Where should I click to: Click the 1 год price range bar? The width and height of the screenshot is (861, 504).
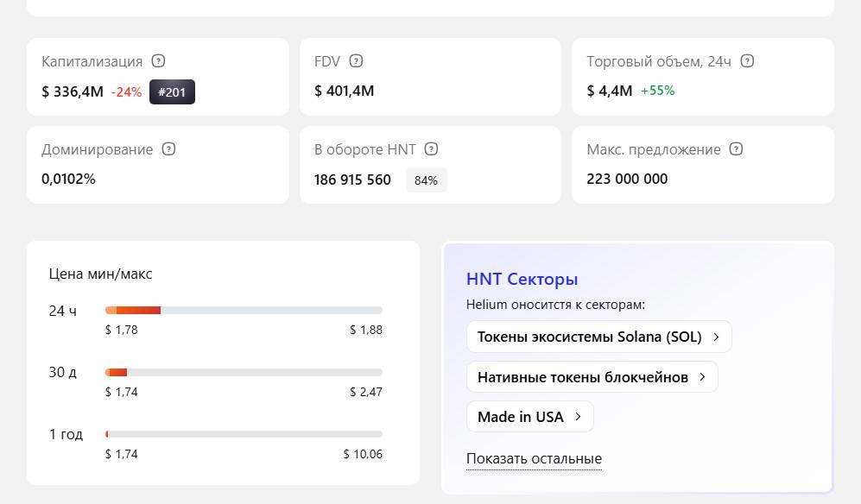click(x=244, y=434)
